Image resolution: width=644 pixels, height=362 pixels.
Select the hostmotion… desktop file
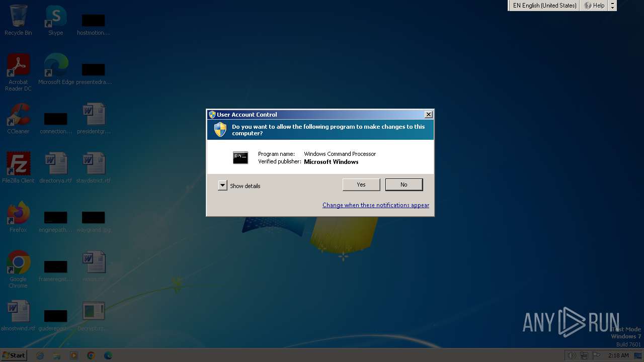[94, 23]
